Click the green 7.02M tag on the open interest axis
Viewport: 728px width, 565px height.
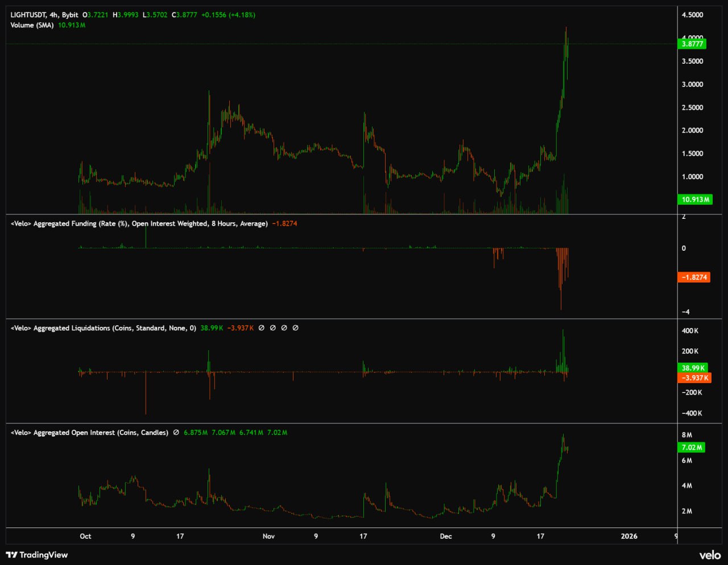tap(692, 447)
